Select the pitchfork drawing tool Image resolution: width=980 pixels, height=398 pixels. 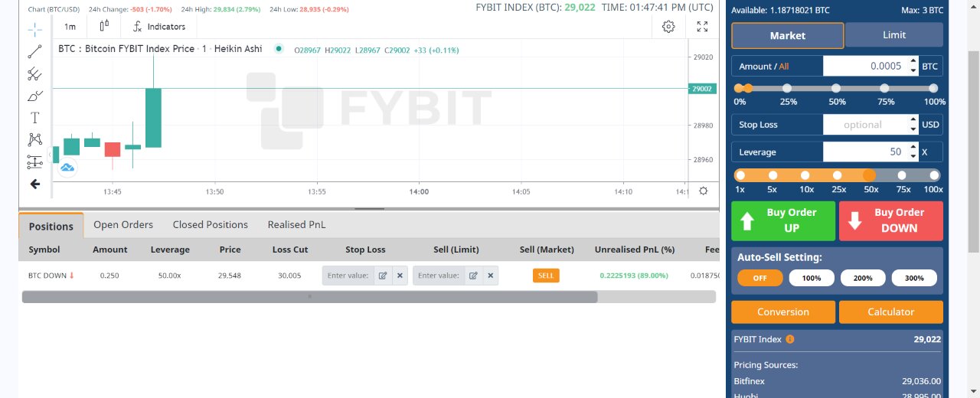[x=35, y=73]
